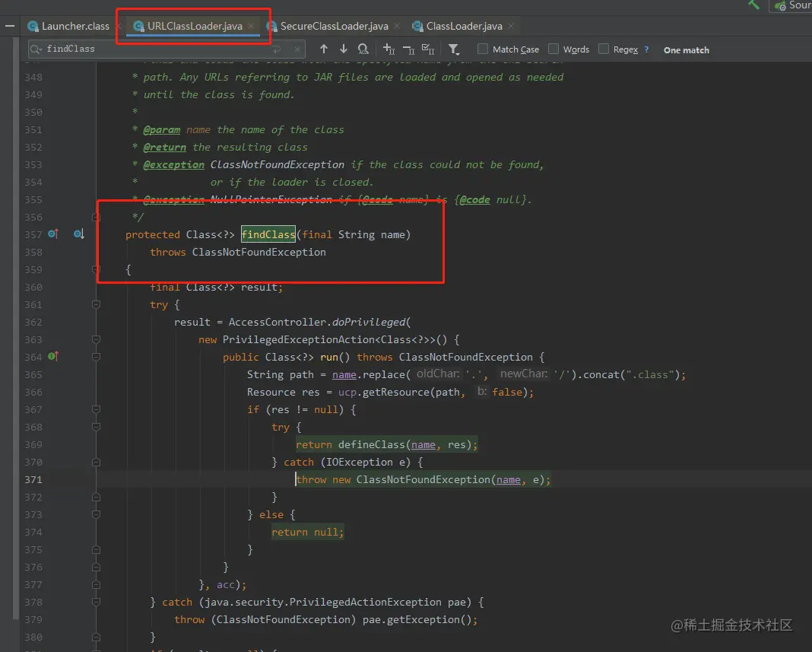Click highlighted findClass method name

click(268, 234)
